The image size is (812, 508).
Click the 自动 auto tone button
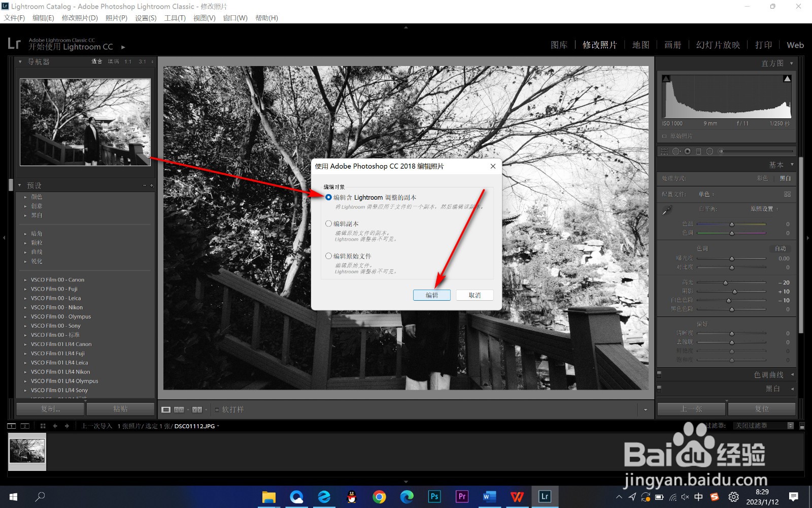click(x=781, y=248)
